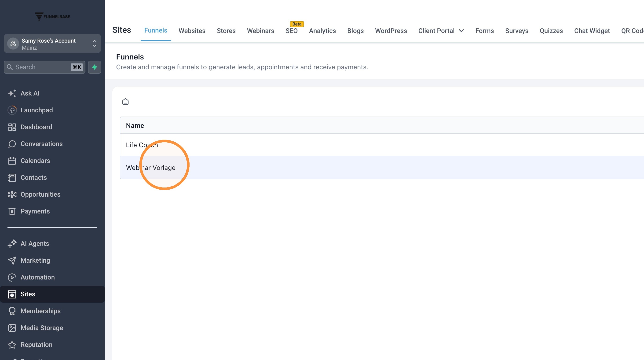Open the Life Coach funnel
The image size is (644, 360).
click(x=142, y=145)
